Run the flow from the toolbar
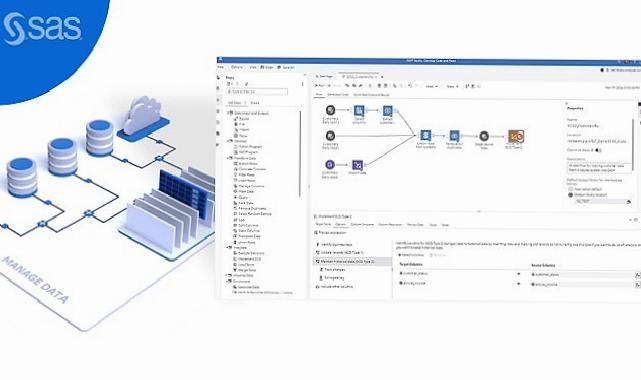 pyautogui.click(x=319, y=86)
